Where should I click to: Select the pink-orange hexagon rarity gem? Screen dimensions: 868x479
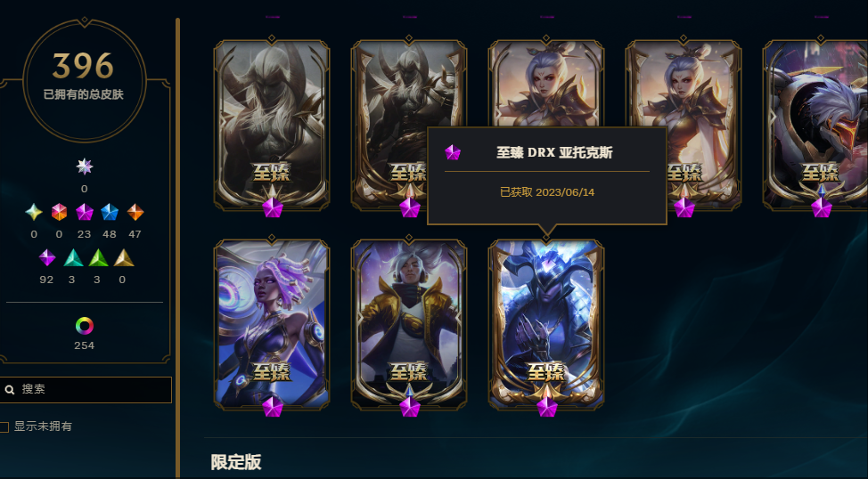pyautogui.click(x=59, y=212)
